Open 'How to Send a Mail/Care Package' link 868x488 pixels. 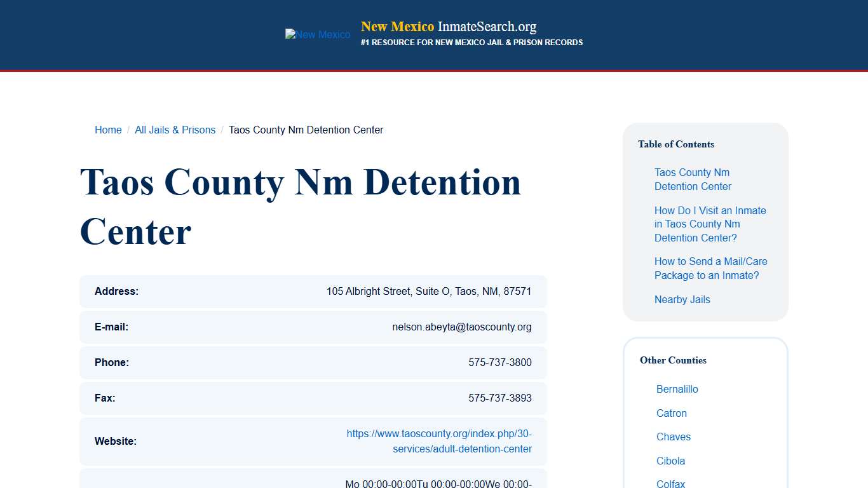[x=710, y=268]
